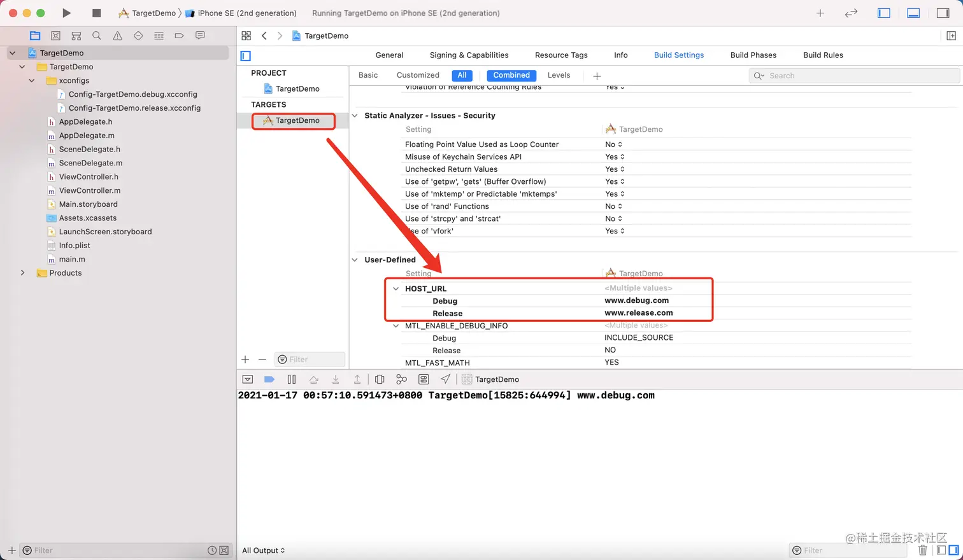Add a new target with plus button
This screenshot has height=560, width=963.
click(245, 360)
